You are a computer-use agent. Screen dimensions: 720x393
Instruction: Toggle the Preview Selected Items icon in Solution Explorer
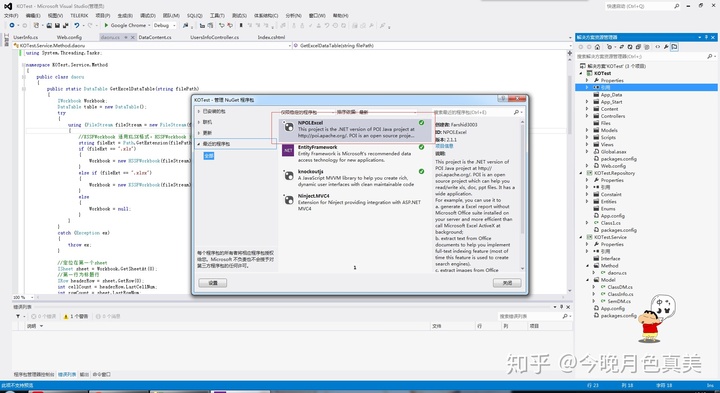[x=674, y=47]
